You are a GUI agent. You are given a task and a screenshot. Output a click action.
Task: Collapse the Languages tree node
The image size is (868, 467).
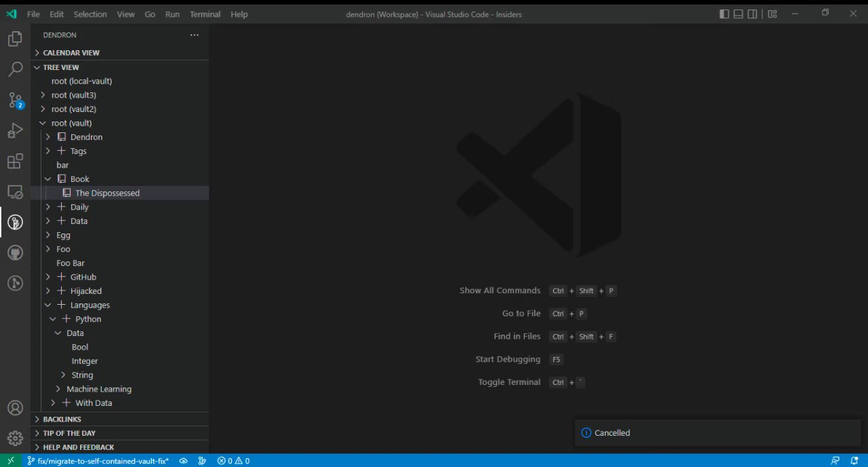(47, 305)
